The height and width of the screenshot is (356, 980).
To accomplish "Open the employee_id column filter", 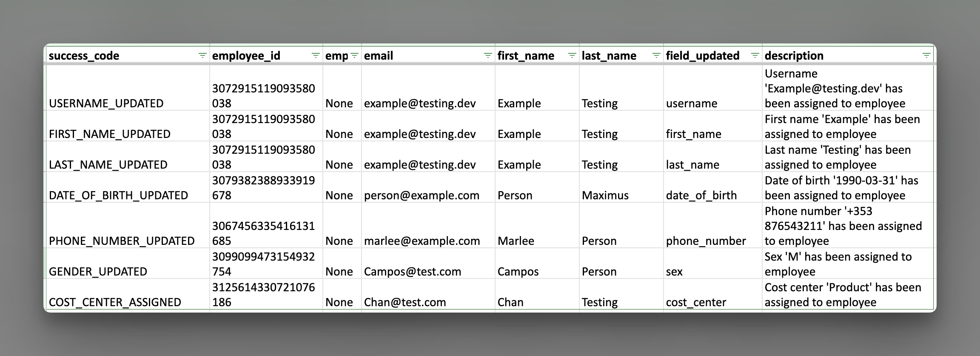I will coord(316,56).
